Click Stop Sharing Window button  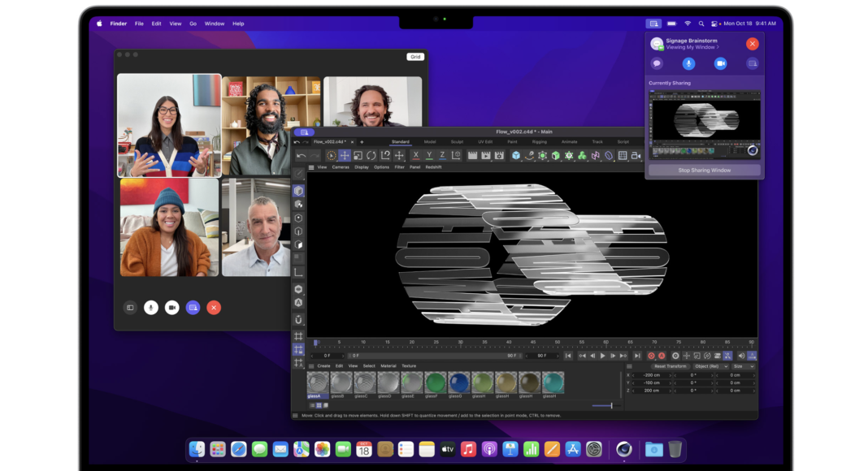tap(704, 171)
